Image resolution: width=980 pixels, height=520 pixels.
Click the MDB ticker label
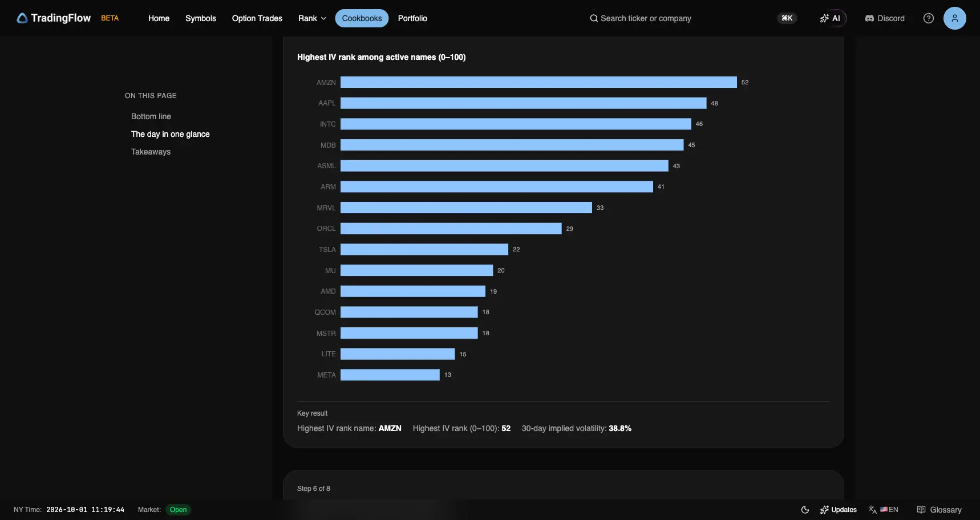[x=328, y=145]
